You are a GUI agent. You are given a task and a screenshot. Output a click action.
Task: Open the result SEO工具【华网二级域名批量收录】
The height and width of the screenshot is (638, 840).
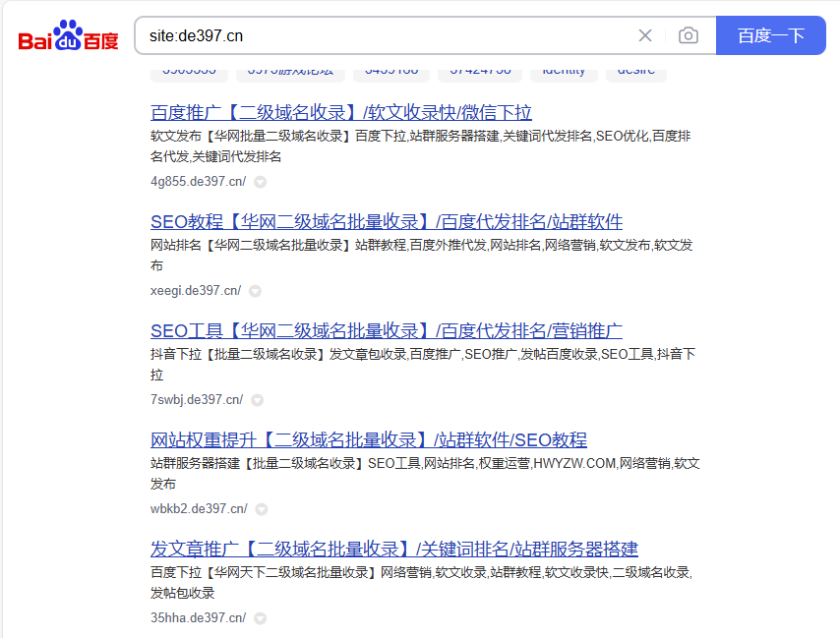[x=387, y=330]
